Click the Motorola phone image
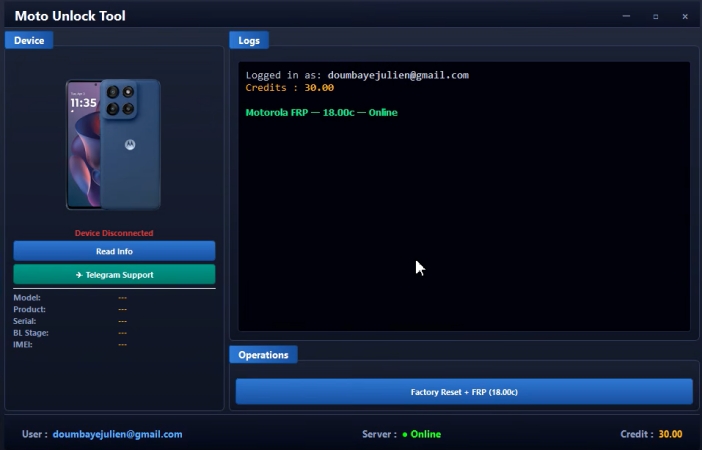Viewport: 702px width, 450px height. coord(113,145)
